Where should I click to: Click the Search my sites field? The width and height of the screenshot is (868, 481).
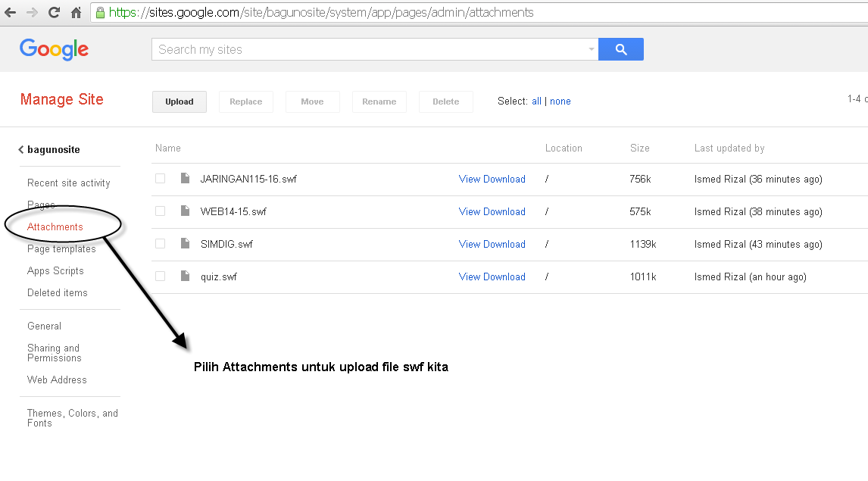coord(371,49)
